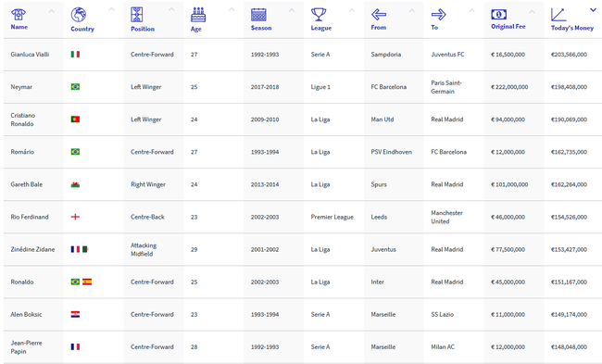
Task: Click the globe icon above Country
Action: point(79,15)
